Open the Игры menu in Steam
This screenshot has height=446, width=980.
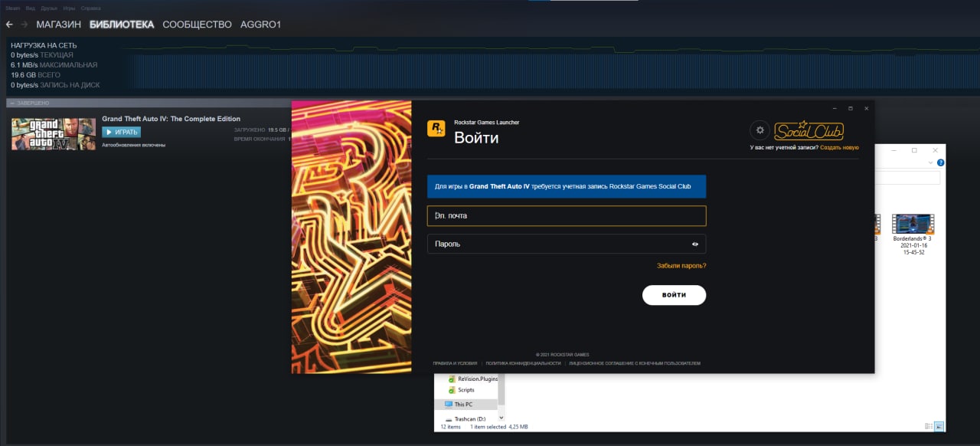69,7
